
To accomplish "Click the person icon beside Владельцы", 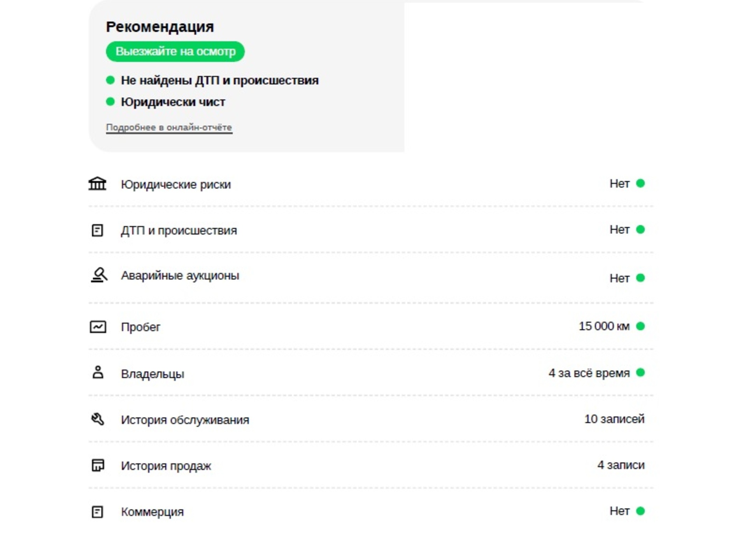I will 98,373.
